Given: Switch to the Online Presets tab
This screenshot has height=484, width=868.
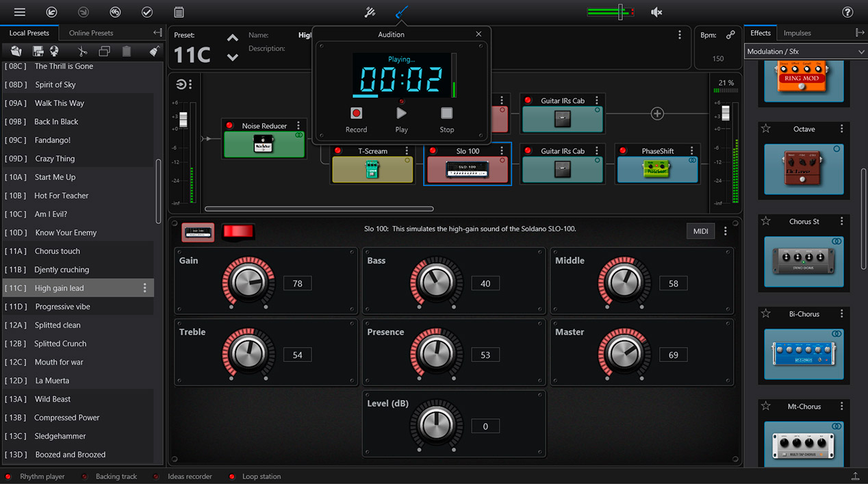Looking at the screenshot, I should pos(91,33).
